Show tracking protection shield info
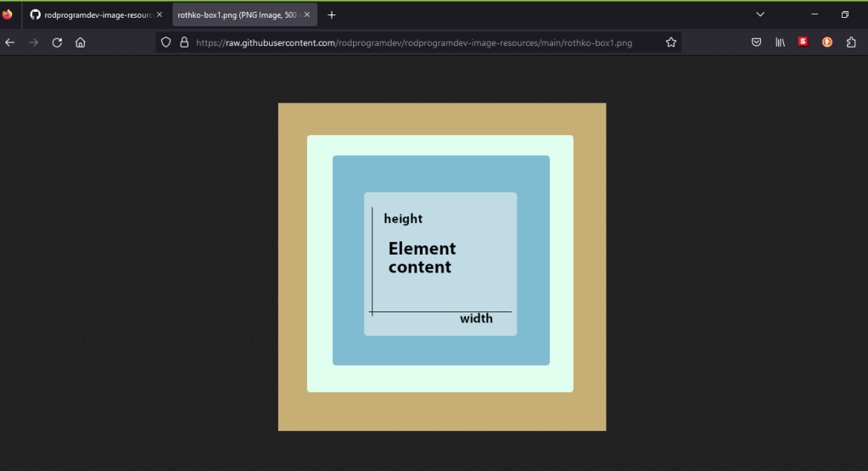Viewport: 868px width, 471px height. [166, 42]
